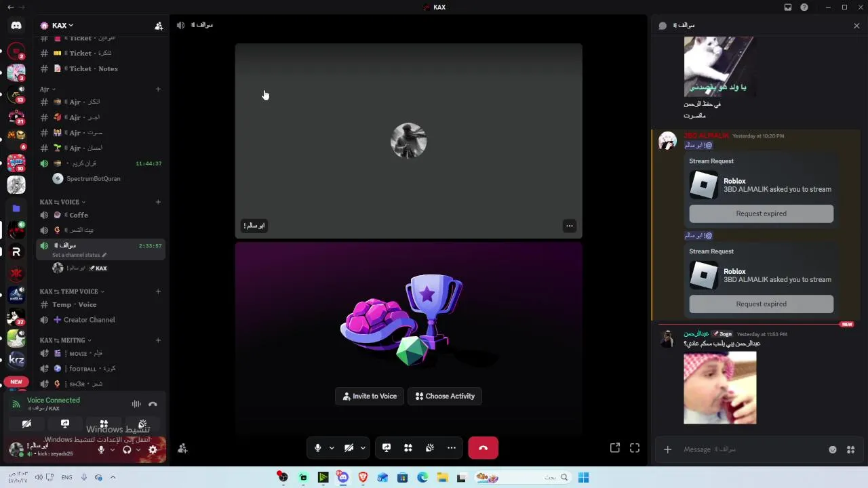This screenshot has width=868, height=488.
Task: Click the Invite to Voice button
Action: point(370,396)
